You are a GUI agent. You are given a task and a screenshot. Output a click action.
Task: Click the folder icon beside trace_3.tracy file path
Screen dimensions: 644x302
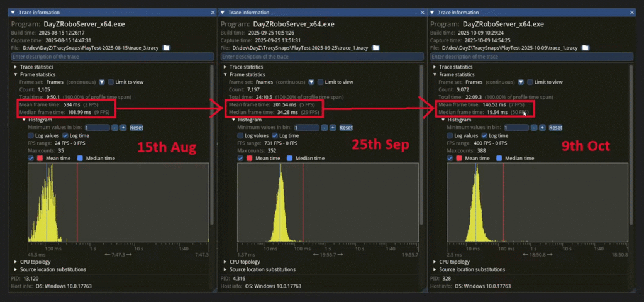166,48
